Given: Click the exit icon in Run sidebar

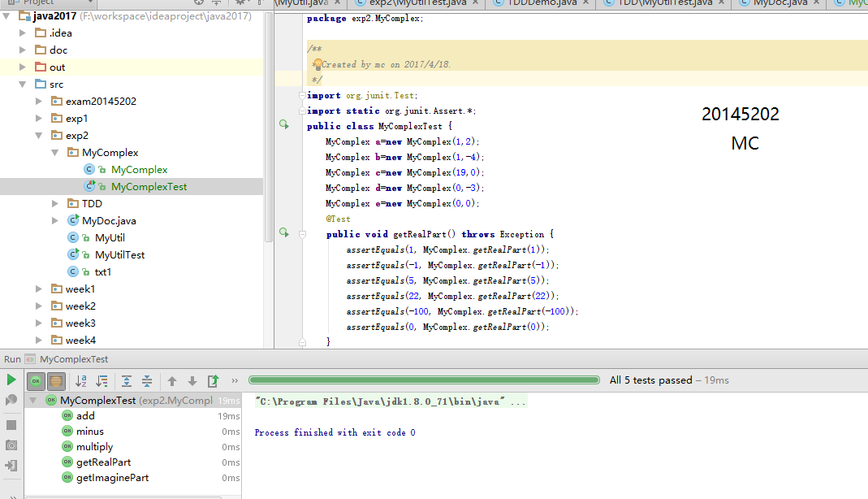Looking at the screenshot, I should pyautogui.click(x=11, y=466).
